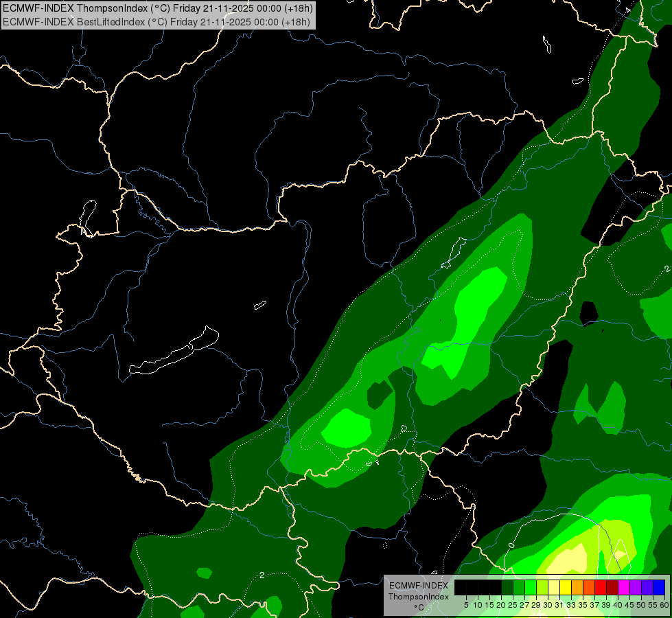Click legend scale value 20
The width and height of the screenshot is (672, 618).
click(x=502, y=605)
